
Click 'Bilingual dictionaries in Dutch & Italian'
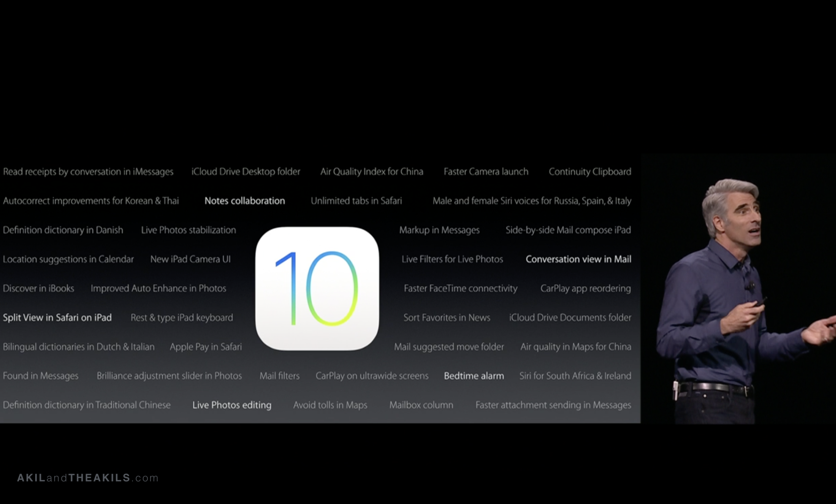click(79, 347)
